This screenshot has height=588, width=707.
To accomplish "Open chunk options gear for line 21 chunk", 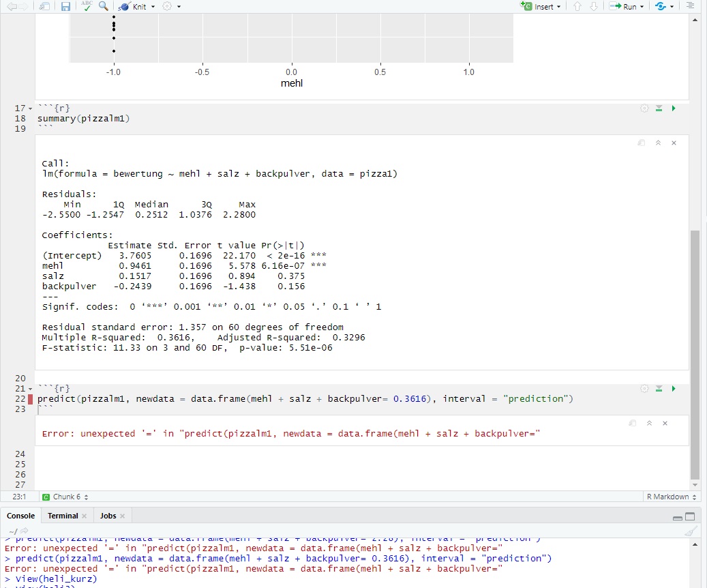I will 644,389.
